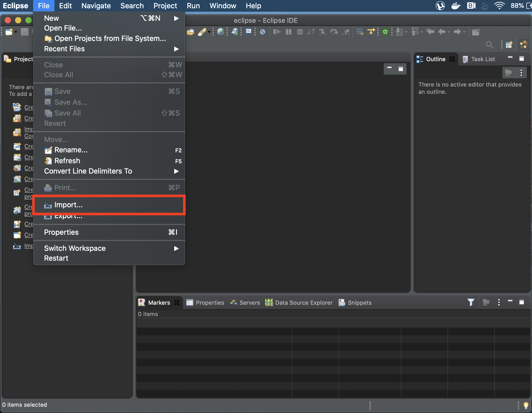This screenshot has width=532, height=413.
Task: Click the green Relaunch power icon
Action: [385, 32]
